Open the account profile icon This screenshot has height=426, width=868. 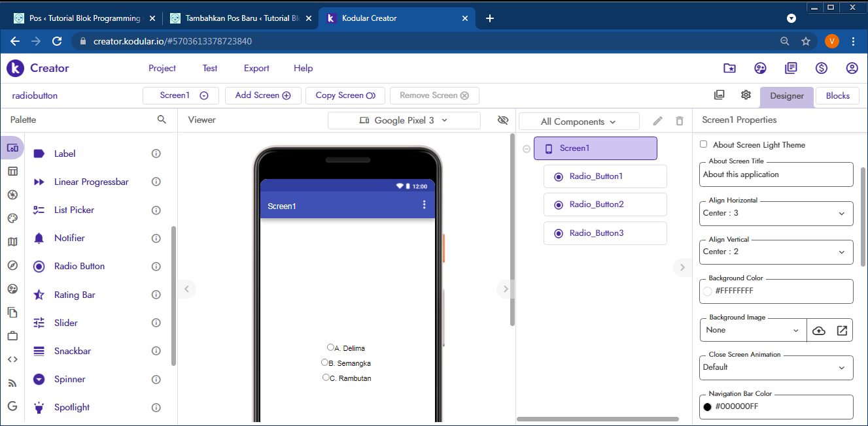tap(852, 68)
